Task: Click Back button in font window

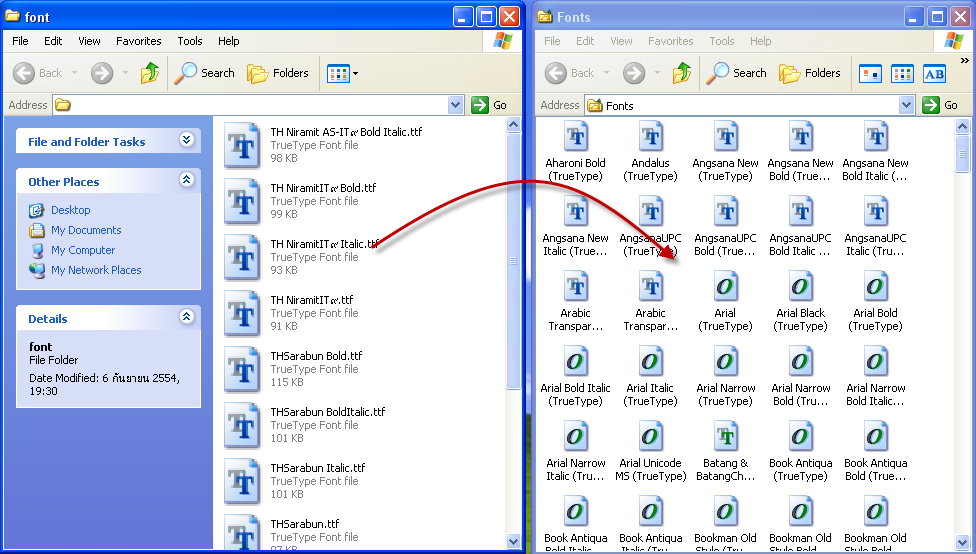Action: click(37, 73)
